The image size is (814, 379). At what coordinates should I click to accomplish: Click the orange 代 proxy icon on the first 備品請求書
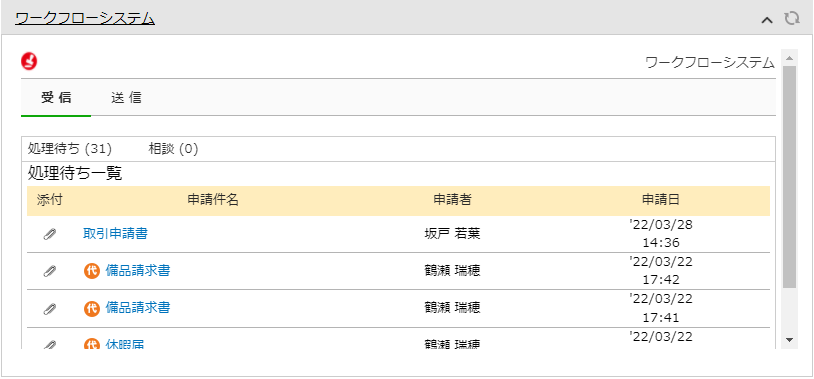tap(91, 271)
